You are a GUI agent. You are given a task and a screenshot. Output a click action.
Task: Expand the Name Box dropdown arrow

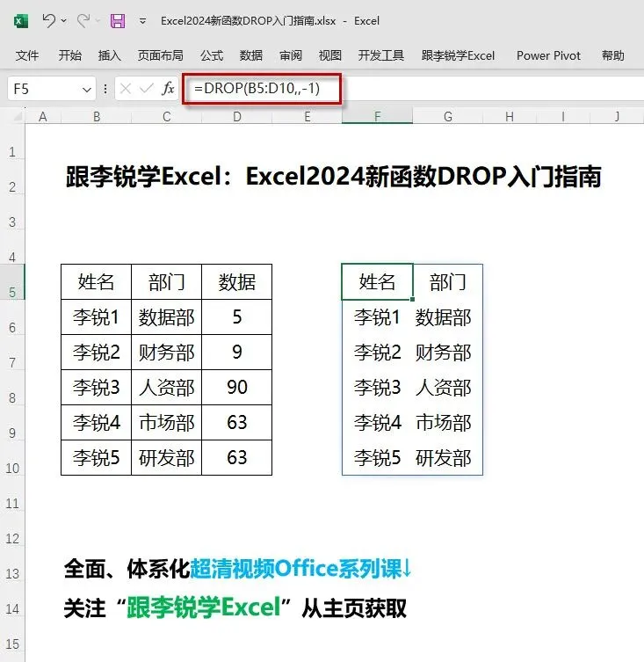tap(87, 90)
